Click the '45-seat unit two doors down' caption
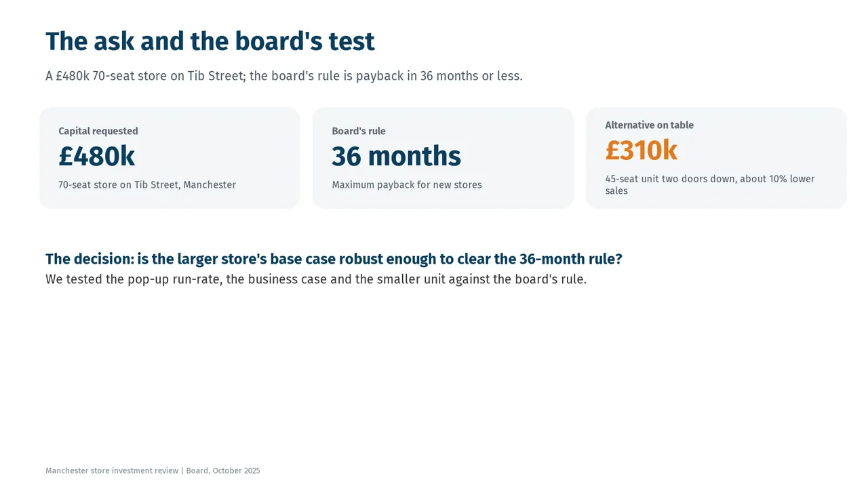 coord(710,185)
